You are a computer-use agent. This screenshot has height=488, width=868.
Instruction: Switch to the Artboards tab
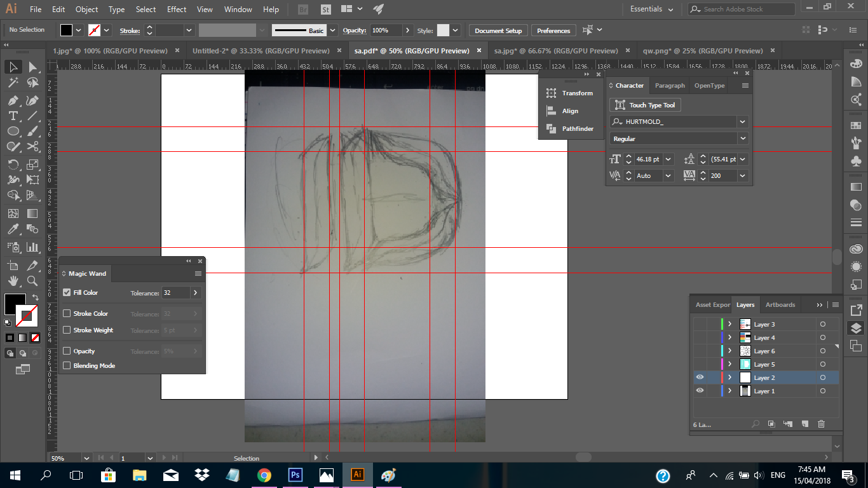[780, 305]
